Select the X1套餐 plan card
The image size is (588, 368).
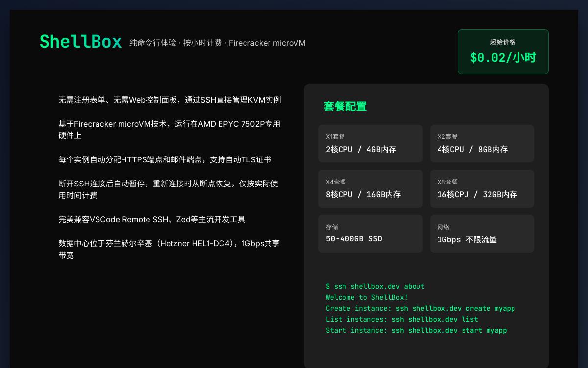pyautogui.click(x=370, y=143)
